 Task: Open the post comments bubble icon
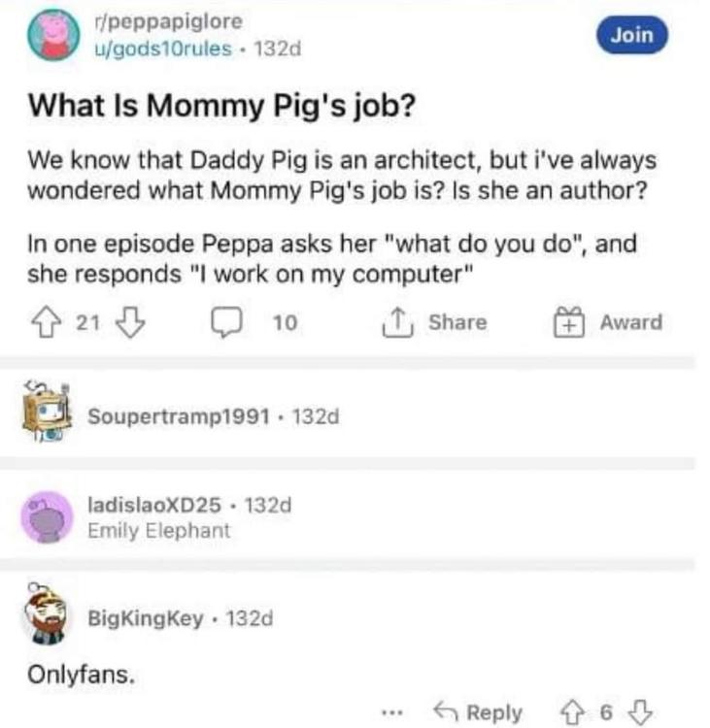pos(225,323)
